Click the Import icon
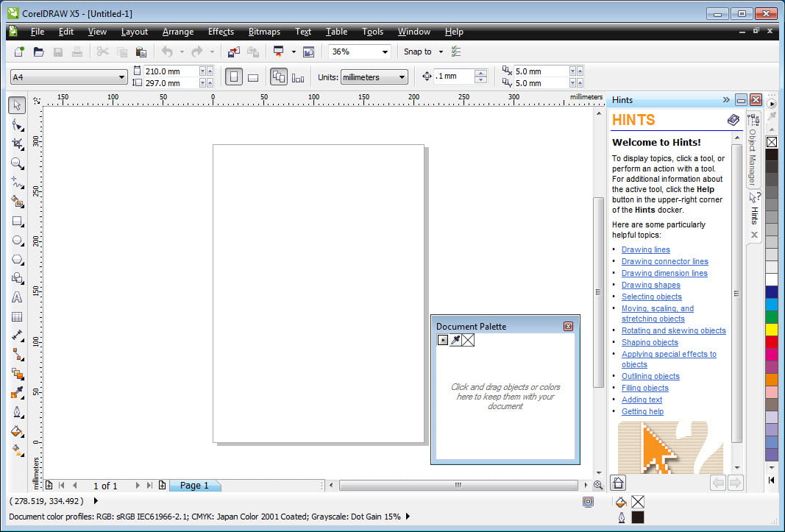785x532 pixels. coord(234,52)
